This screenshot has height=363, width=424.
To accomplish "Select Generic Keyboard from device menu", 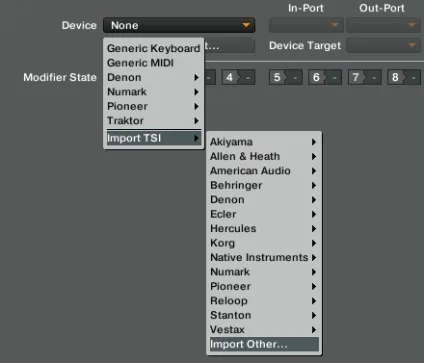I will click(x=154, y=48).
